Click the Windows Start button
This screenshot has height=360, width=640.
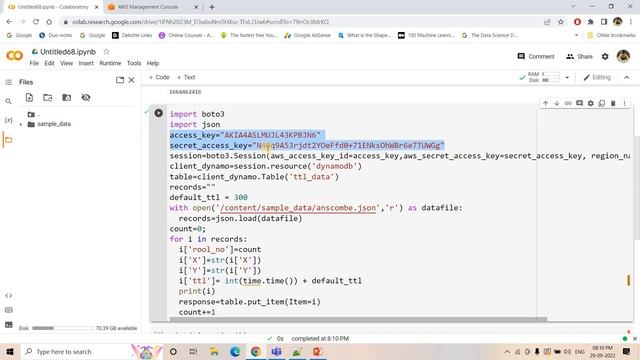click(x=10, y=351)
